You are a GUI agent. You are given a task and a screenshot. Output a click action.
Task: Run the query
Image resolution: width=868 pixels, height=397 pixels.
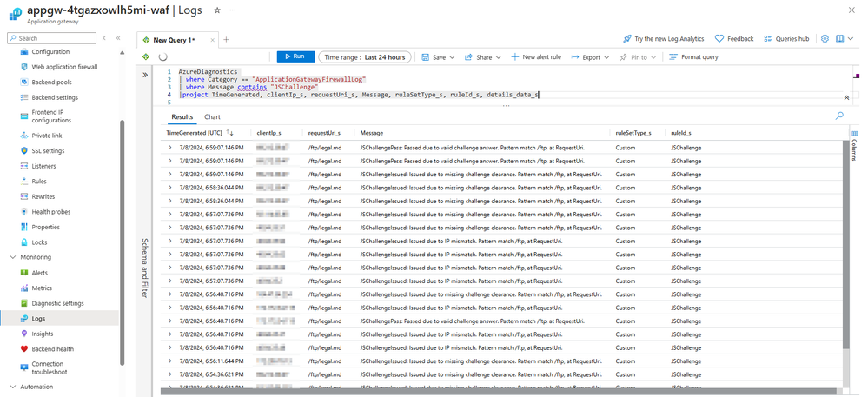295,56
